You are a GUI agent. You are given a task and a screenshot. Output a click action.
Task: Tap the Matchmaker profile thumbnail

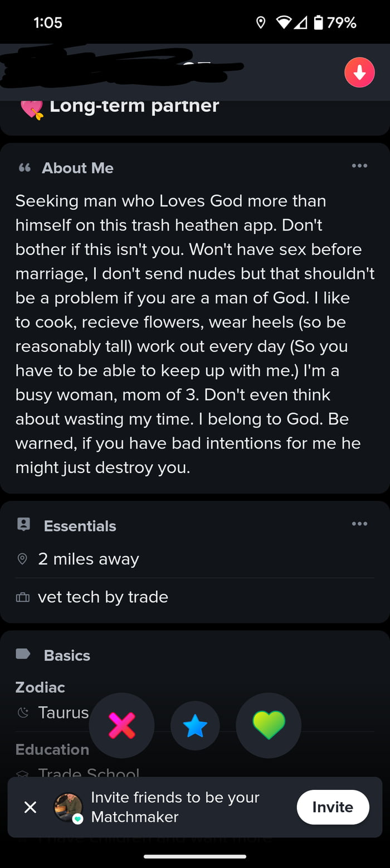pyautogui.click(x=68, y=807)
